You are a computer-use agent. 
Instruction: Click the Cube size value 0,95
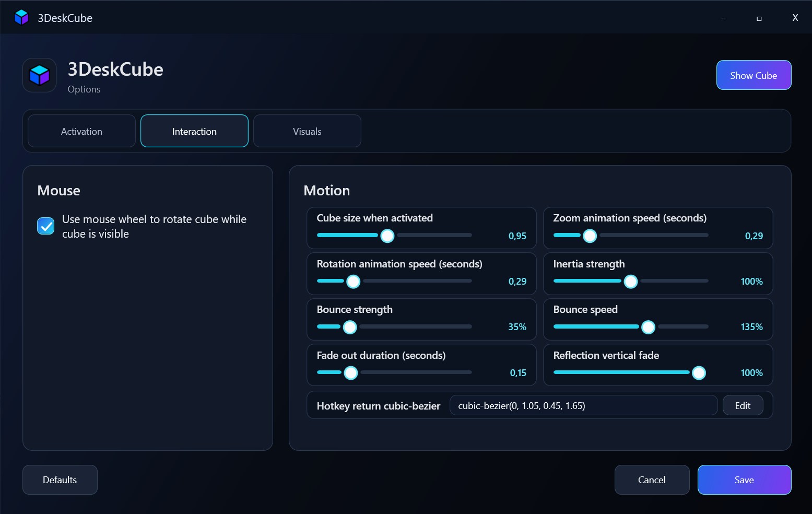click(517, 236)
